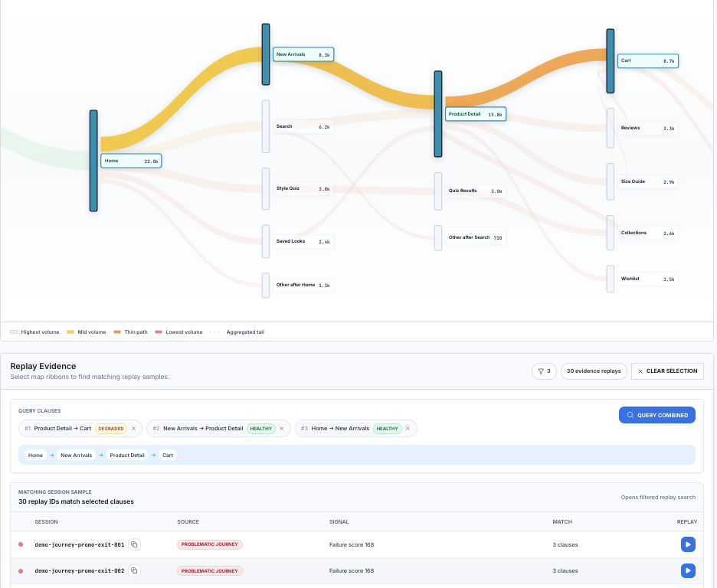717x588 pixels.
Task: Click the Product Detail chip in path breadcrumb
Action: [127, 455]
